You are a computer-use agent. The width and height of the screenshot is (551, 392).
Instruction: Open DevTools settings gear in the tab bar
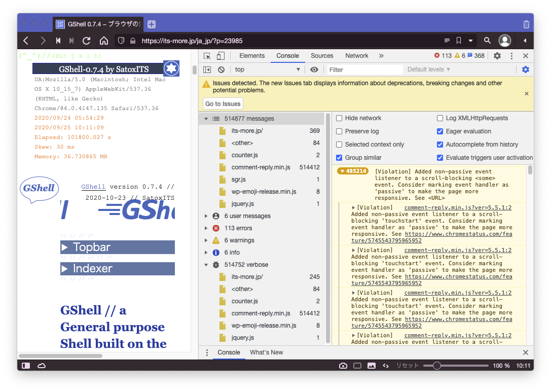pyautogui.click(x=497, y=56)
